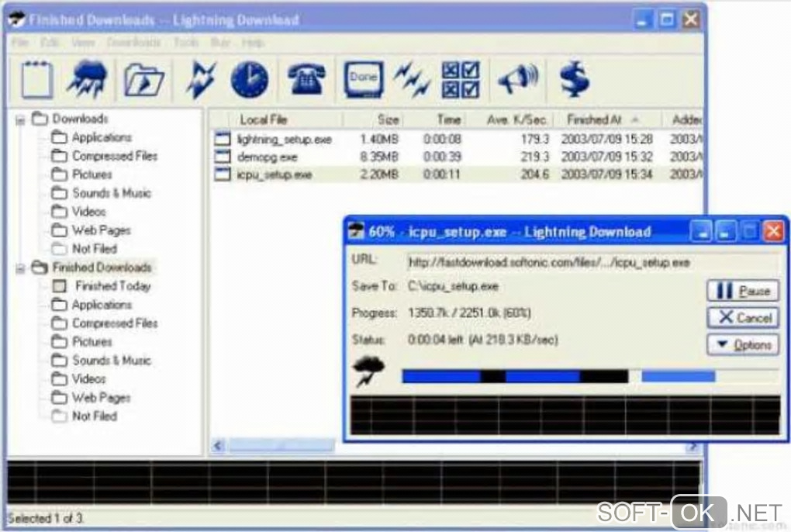Select Pictures under the Downloads folder
Screen dimensions: 791x532
81,174
